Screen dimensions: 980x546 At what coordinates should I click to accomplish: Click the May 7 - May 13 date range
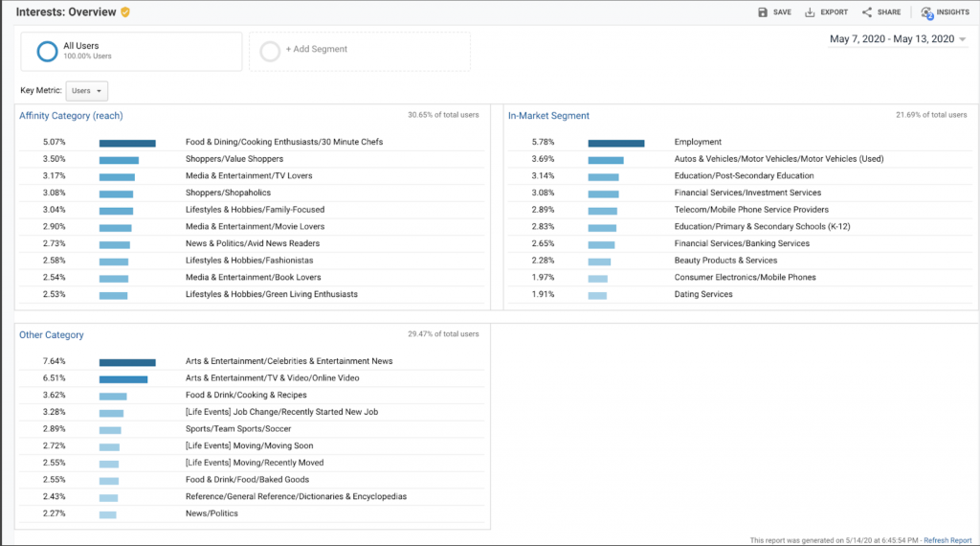(891, 39)
